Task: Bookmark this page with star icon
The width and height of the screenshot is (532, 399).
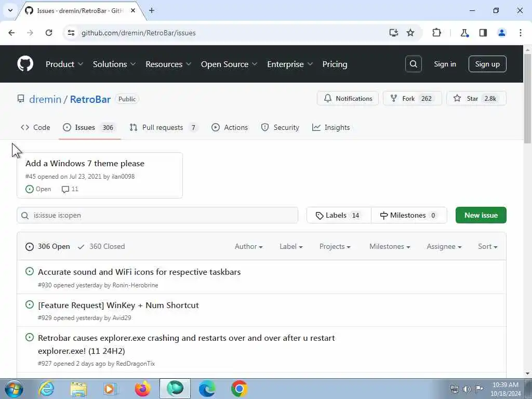Action: point(410,33)
